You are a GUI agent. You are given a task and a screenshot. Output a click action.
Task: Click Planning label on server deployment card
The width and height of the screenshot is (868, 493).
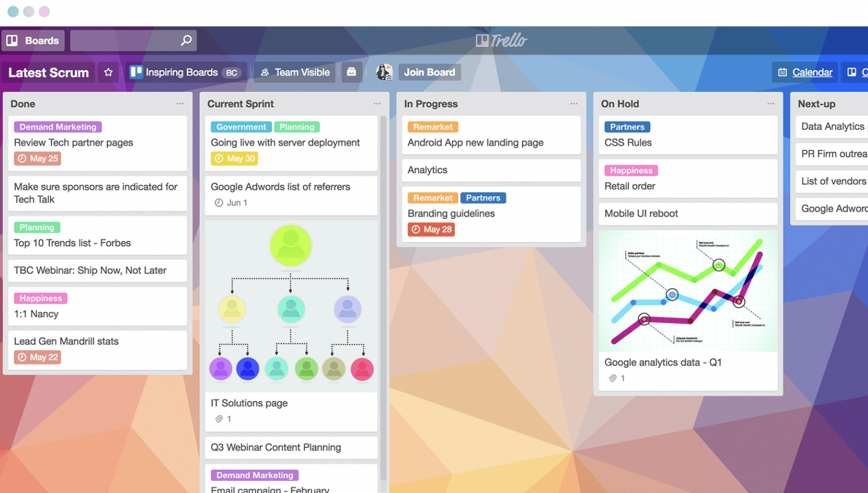[x=297, y=127]
